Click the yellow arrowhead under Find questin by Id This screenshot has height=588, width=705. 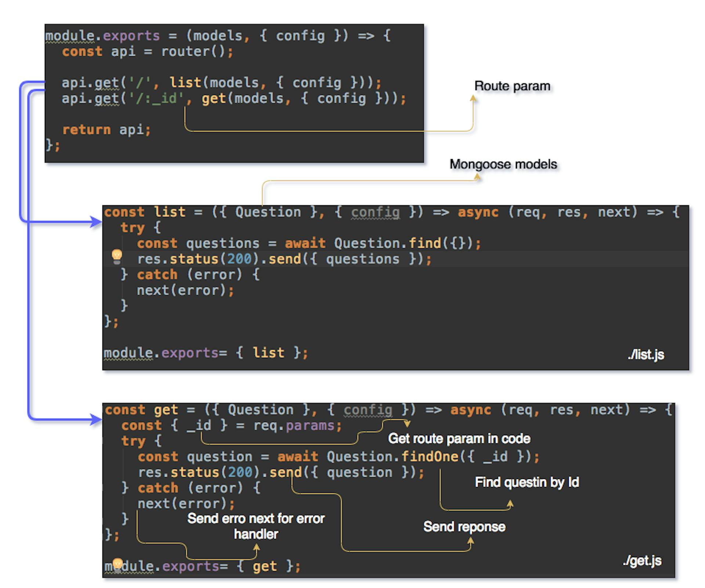point(510,504)
